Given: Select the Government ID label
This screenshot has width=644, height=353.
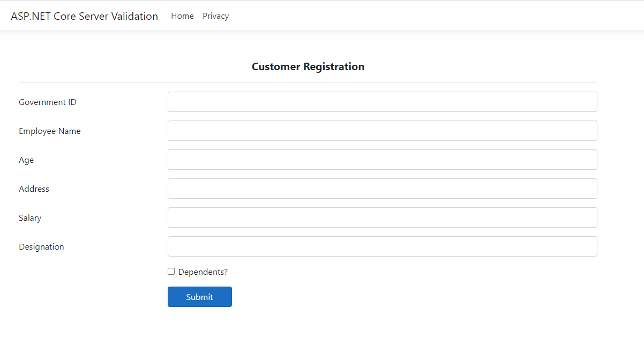Looking at the screenshot, I should click(47, 102).
